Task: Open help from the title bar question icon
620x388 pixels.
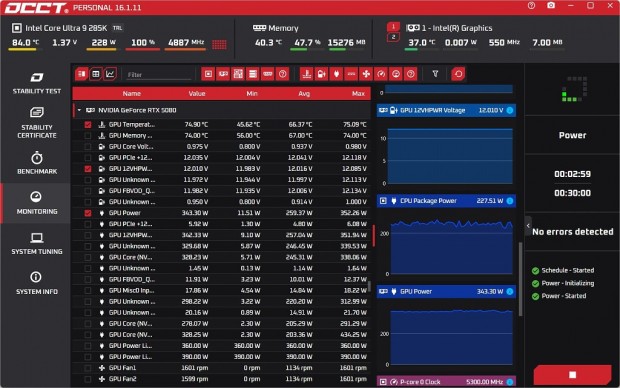Action: [531, 6]
